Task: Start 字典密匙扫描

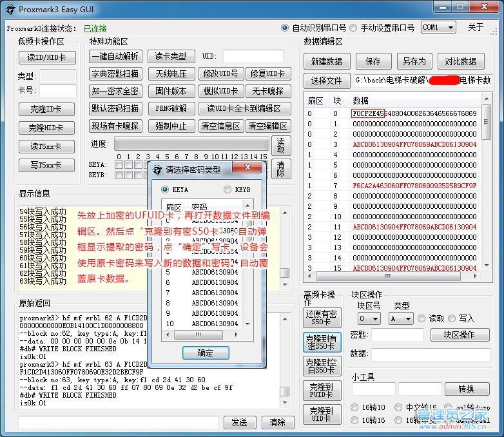Action: (x=115, y=73)
